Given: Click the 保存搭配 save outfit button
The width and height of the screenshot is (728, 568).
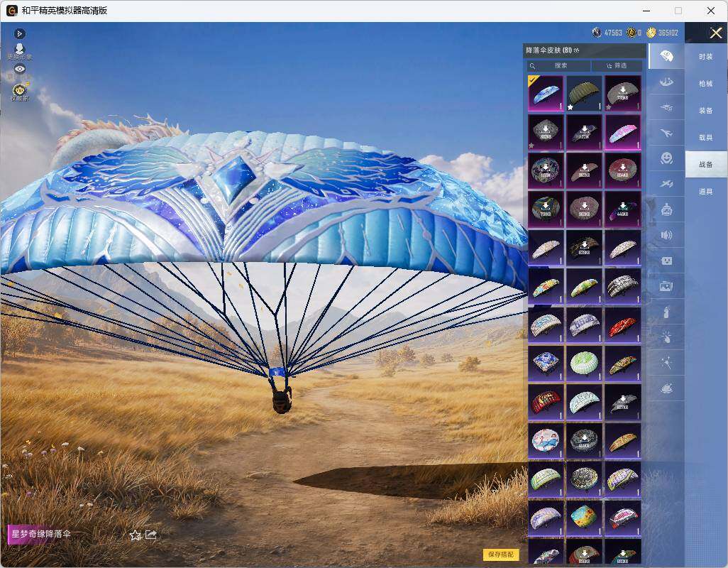Looking at the screenshot, I should 501,554.
